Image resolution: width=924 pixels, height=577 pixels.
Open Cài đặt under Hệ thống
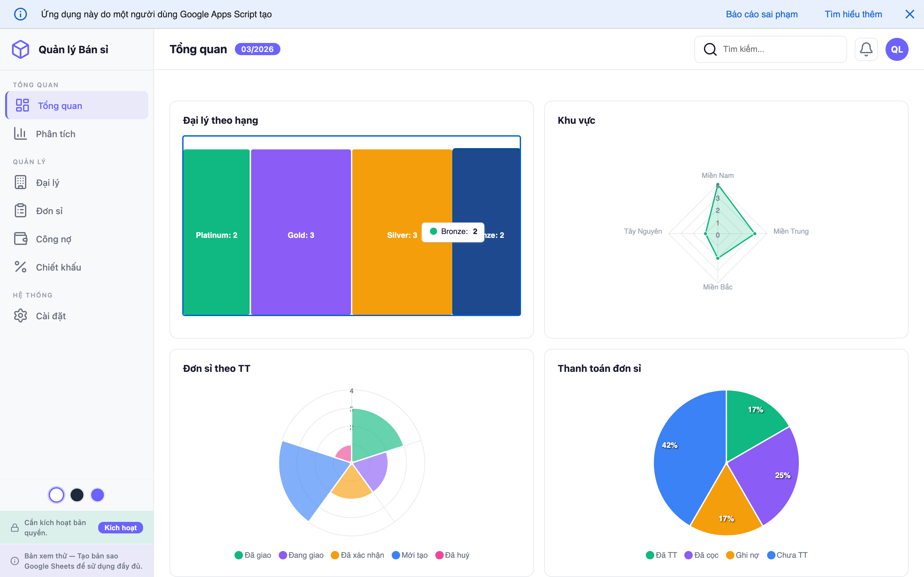50,316
